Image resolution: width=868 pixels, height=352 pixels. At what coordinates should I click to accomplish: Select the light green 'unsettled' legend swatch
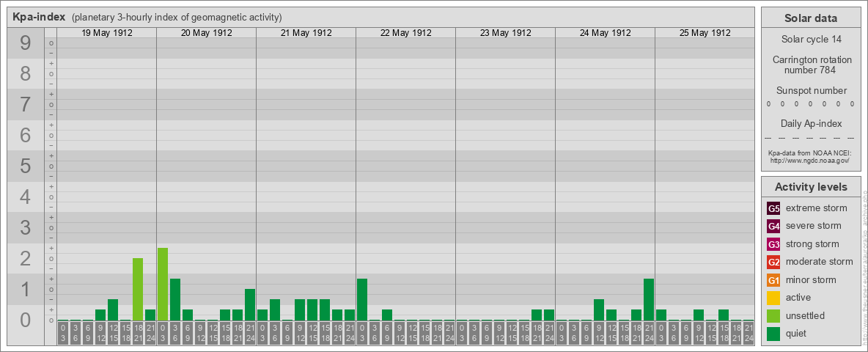(x=774, y=315)
